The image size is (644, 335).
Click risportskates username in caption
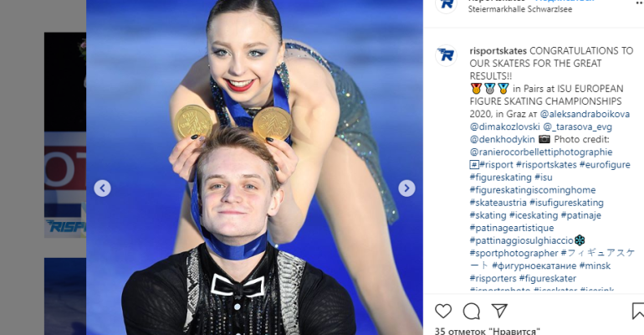click(498, 50)
